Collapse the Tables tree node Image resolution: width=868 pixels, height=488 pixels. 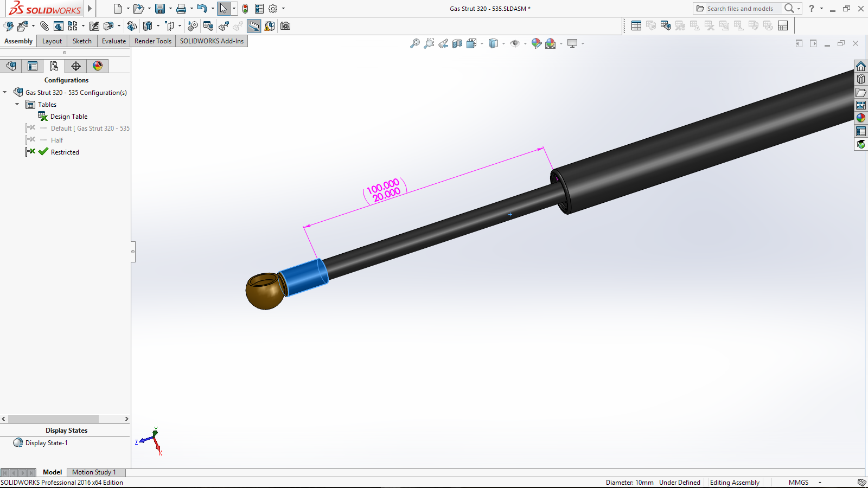[17, 104]
